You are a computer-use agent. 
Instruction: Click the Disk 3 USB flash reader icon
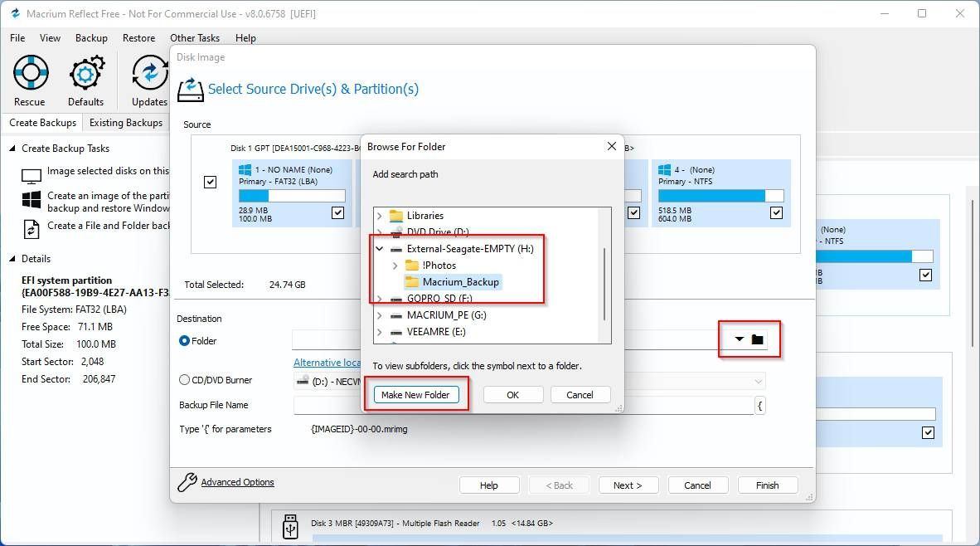291,527
